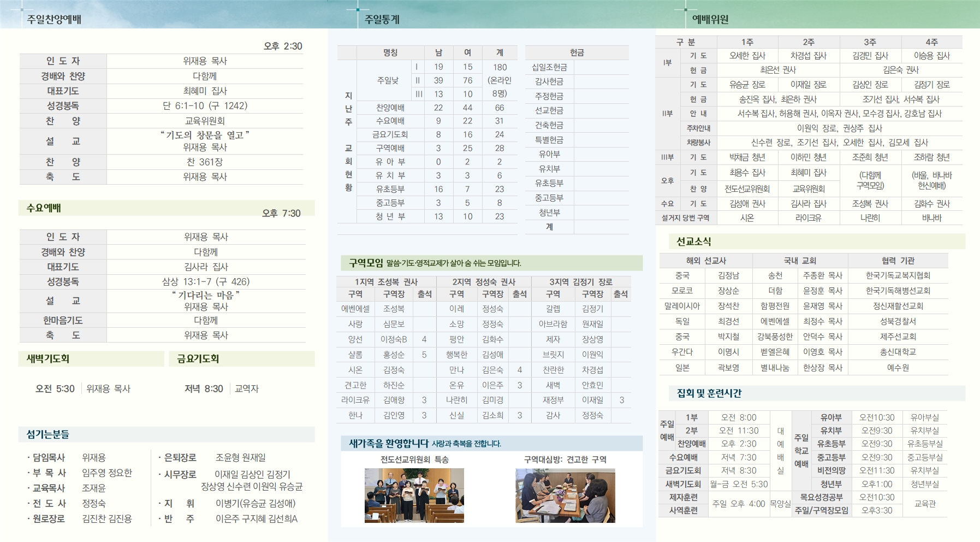
Task: Click prayer assignee 박재금 청년
Action: point(747,157)
